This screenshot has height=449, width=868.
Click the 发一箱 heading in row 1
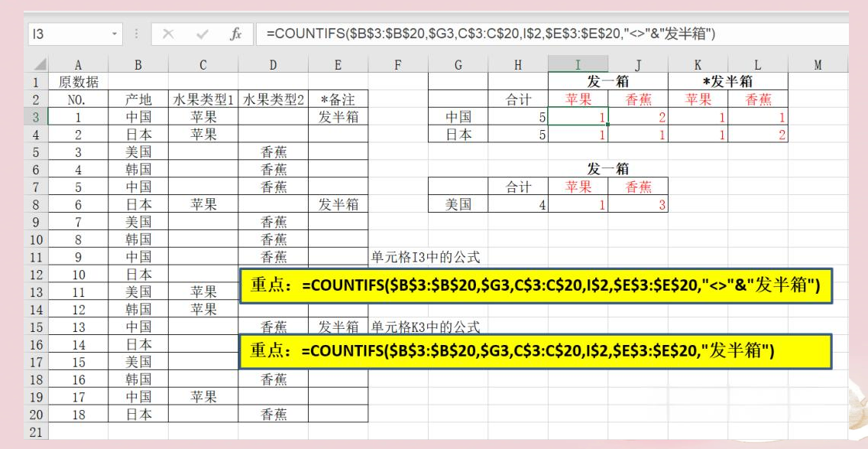click(x=607, y=82)
